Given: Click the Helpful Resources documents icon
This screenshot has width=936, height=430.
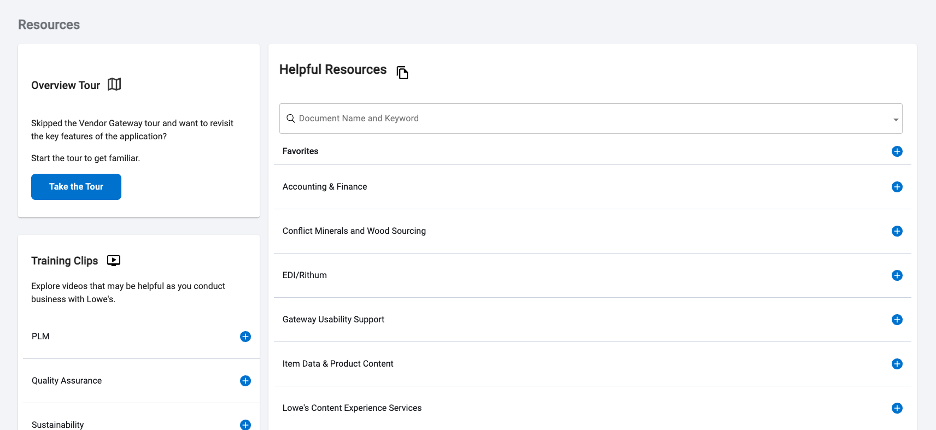Looking at the screenshot, I should [403, 72].
